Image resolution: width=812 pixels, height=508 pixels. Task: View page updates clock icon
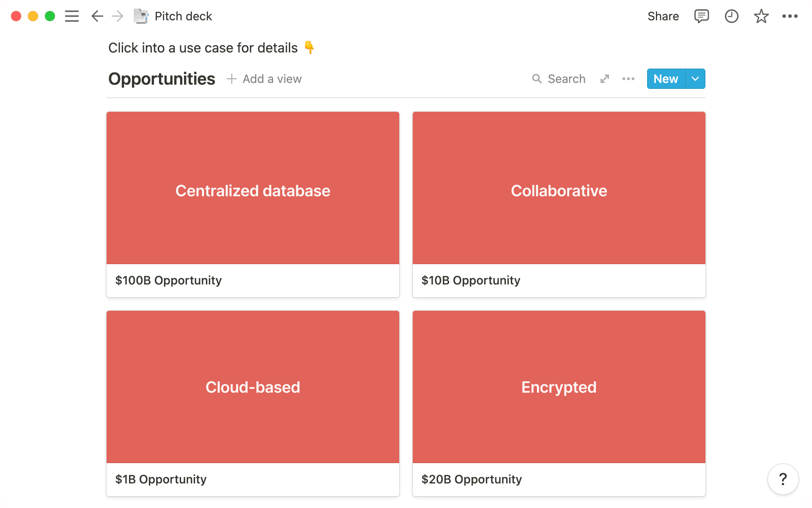point(731,16)
